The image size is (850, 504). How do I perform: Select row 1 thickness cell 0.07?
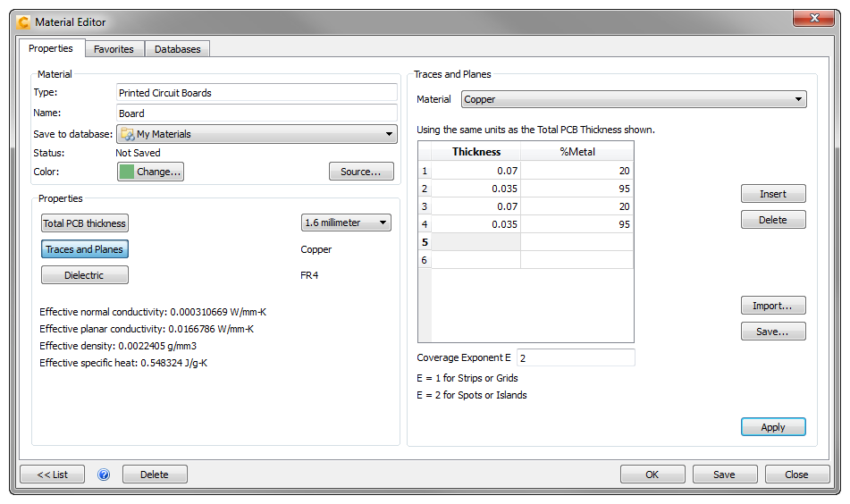(476, 171)
